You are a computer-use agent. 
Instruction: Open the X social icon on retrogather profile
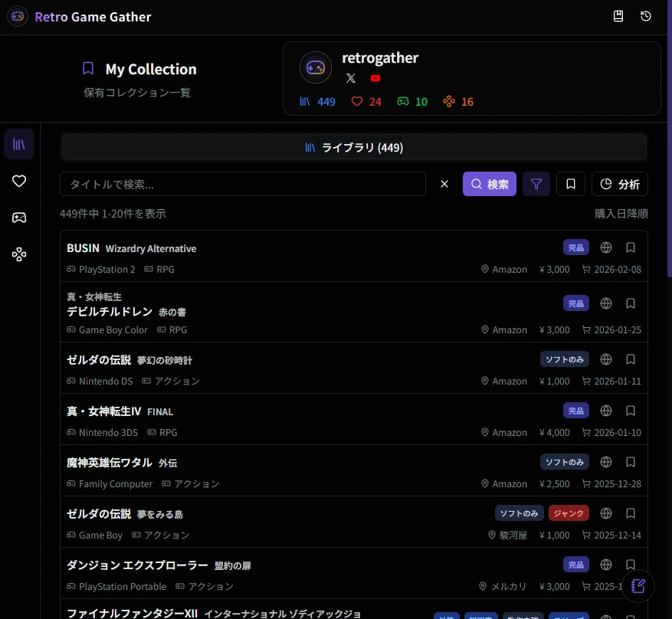pyautogui.click(x=351, y=77)
